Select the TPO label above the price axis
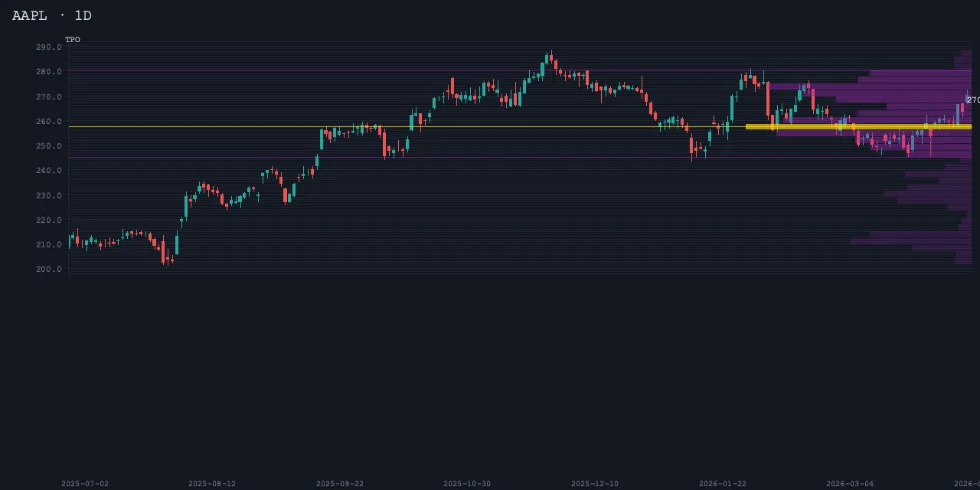The width and height of the screenshot is (980, 490). tap(73, 40)
